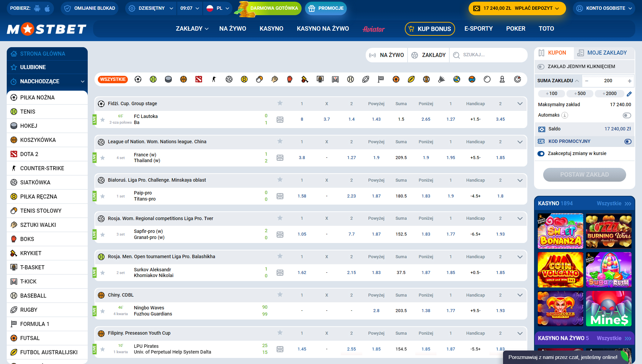Switch to the Kupon tab

click(x=554, y=53)
